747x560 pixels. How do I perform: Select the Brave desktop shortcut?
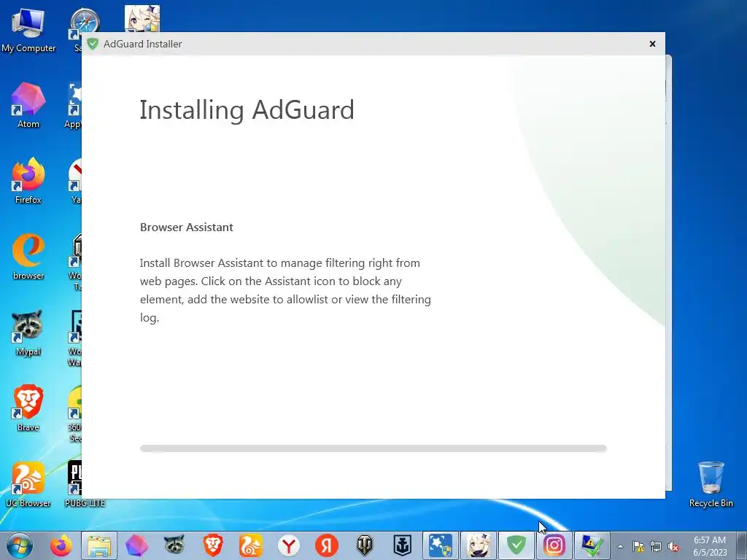pos(28,408)
